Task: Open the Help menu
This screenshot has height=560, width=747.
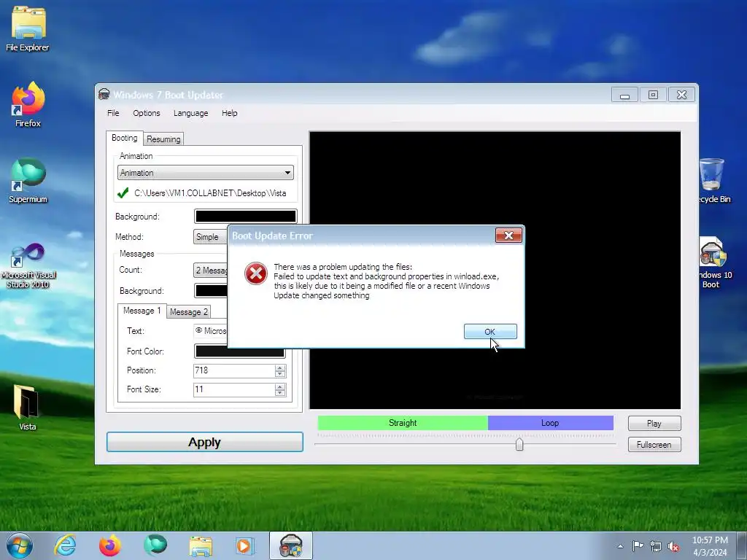Action: (229, 113)
